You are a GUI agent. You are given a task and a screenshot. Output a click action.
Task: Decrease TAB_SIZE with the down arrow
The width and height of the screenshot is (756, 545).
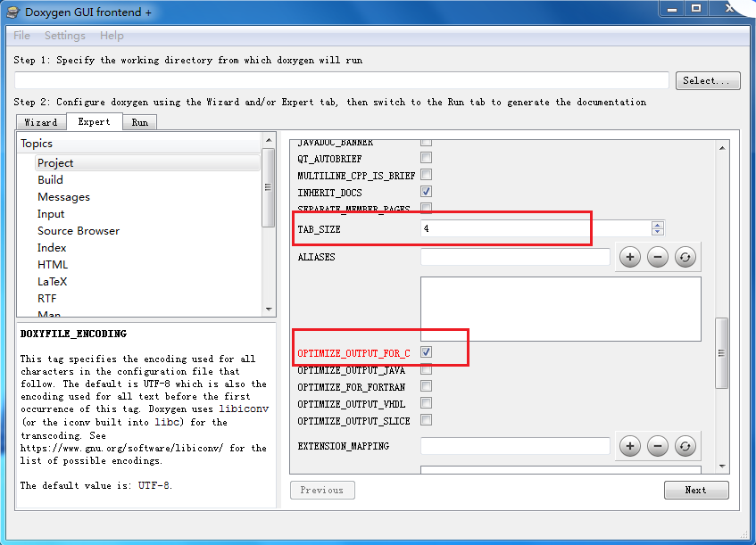(x=658, y=232)
